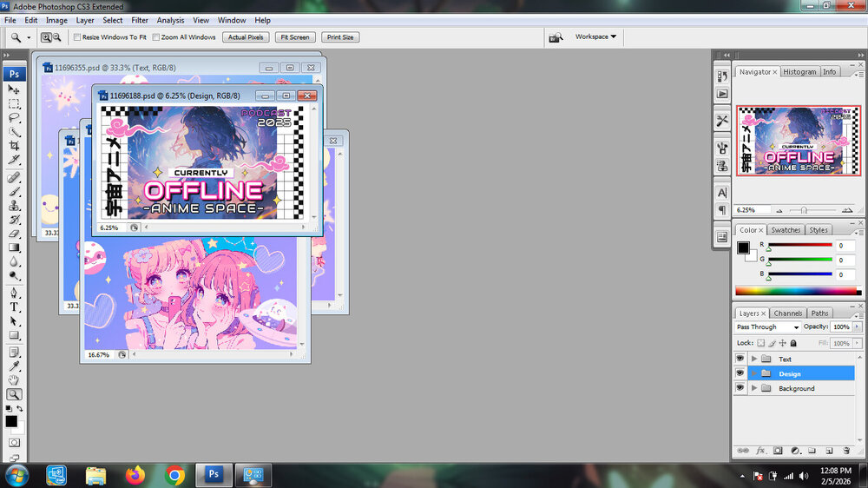The width and height of the screenshot is (868, 488).
Task: Open the Actions panel icon
Action: (722, 94)
